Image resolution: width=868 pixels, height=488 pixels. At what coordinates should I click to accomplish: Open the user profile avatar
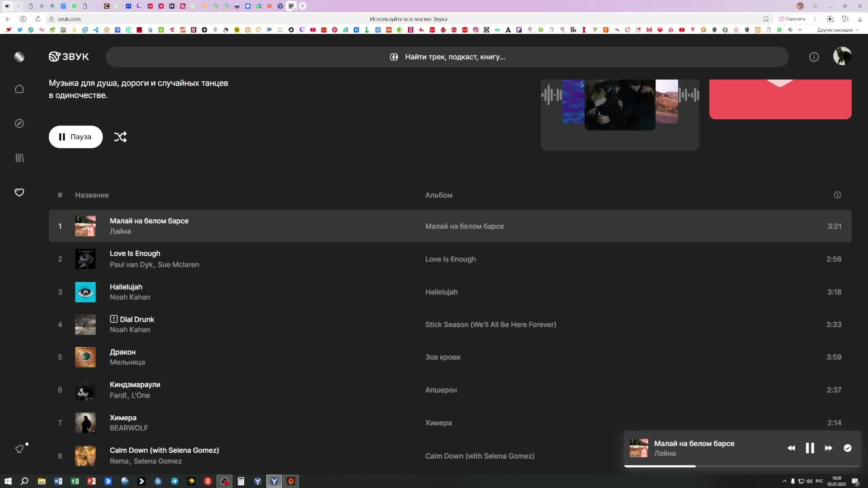[842, 56]
